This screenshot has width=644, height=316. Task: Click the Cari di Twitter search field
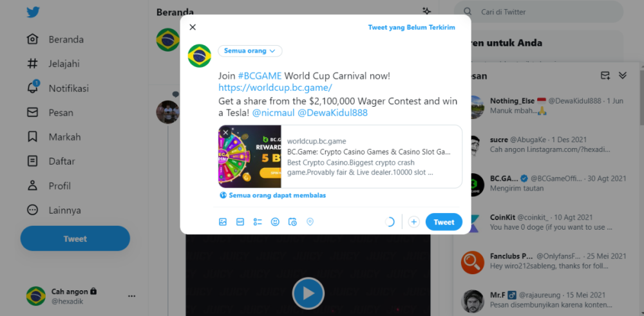pos(538,12)
